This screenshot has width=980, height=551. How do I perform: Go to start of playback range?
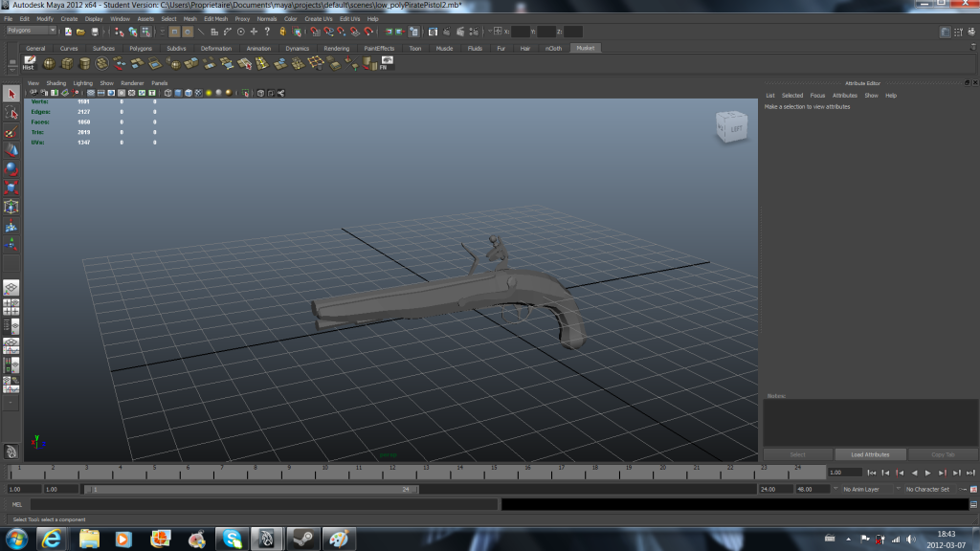tap(872, 473)
